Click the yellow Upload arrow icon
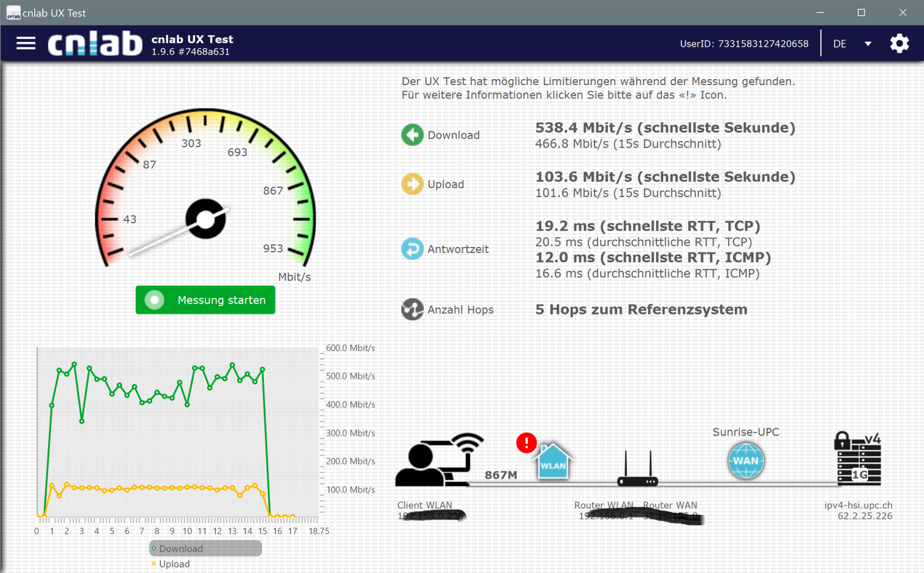 (412, 184)
